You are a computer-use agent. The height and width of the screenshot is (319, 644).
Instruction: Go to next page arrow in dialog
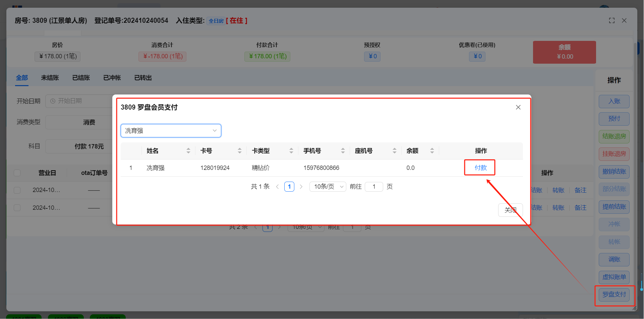[301, 187]
